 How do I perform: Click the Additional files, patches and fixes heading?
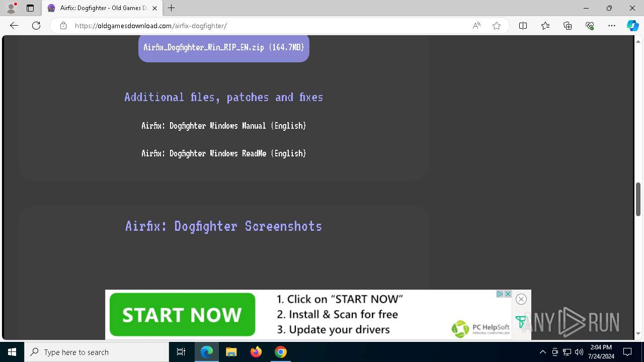tap(224, 97)
